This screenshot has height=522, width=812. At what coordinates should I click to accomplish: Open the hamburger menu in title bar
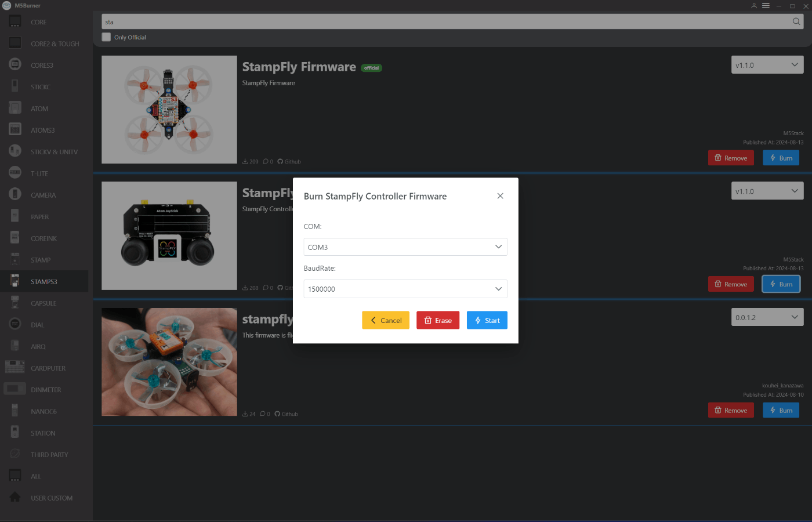pyautogui.click(x=766, y=6)
